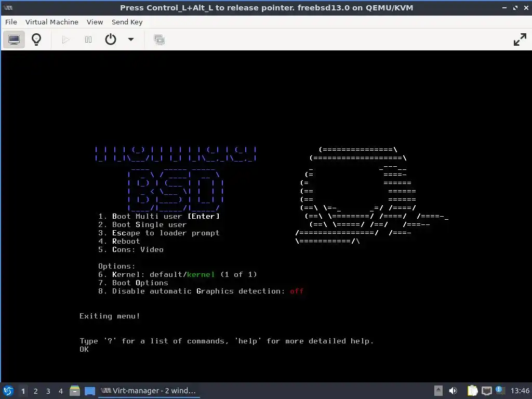Switch VM display to fullscreen

click(520, 39)
